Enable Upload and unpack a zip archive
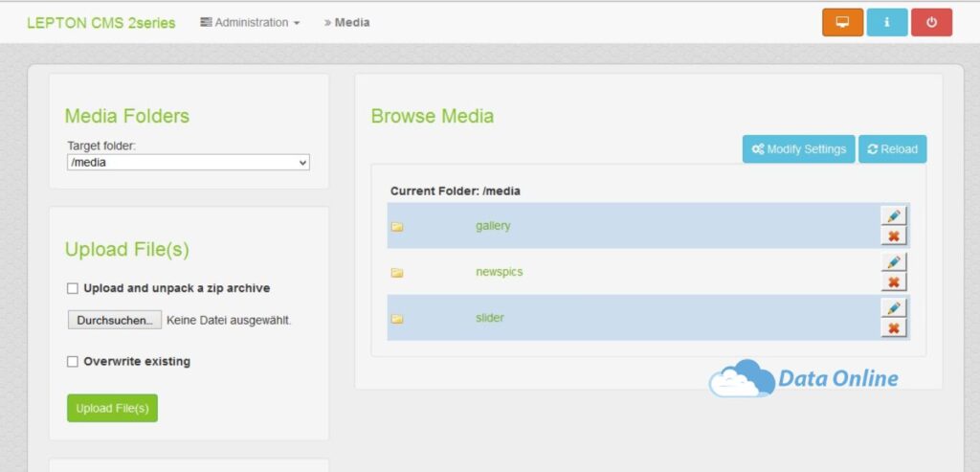This screenshot has width=980, height=472. point(73,288)
